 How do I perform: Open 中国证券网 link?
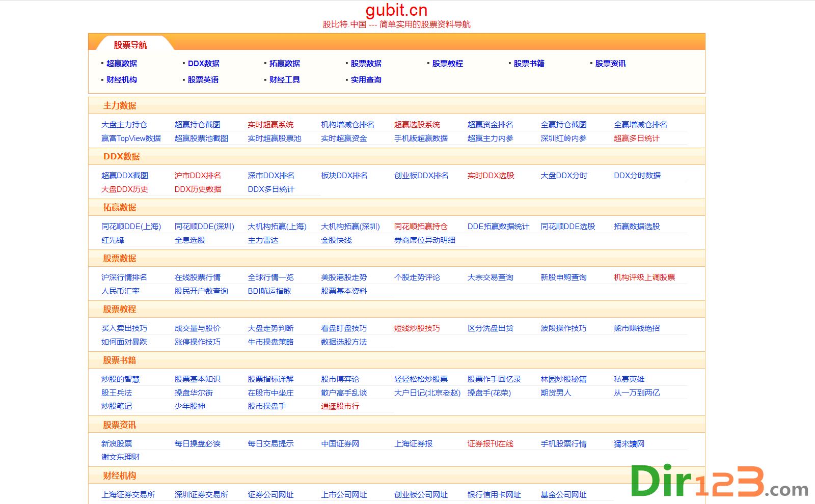coord(340,444)
